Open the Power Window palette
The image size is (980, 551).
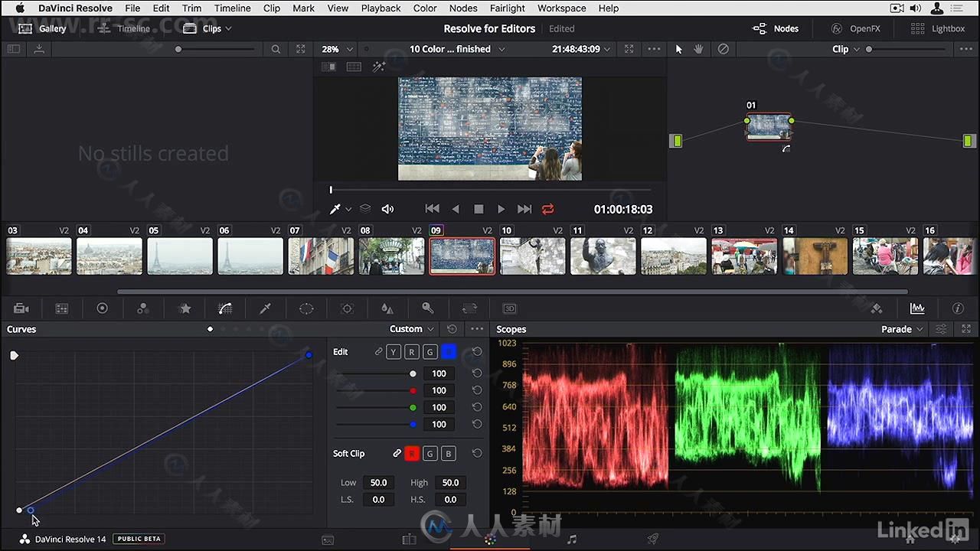(306, 308)
